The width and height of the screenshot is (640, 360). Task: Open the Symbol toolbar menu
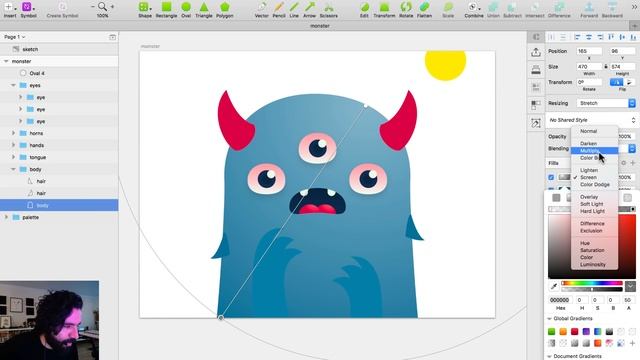(28, 10)
